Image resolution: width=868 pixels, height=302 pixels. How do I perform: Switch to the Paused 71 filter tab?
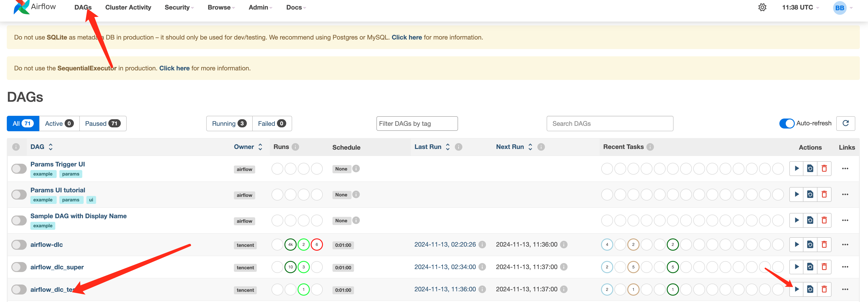click(x=102, y=124)
